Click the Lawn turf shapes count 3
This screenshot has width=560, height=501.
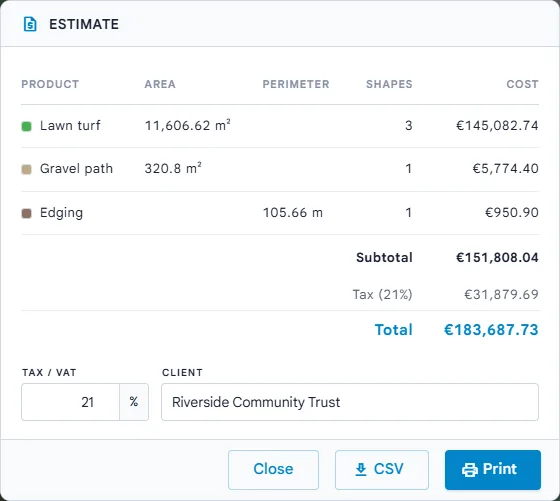pyautogui.click(x=409, y=126)
